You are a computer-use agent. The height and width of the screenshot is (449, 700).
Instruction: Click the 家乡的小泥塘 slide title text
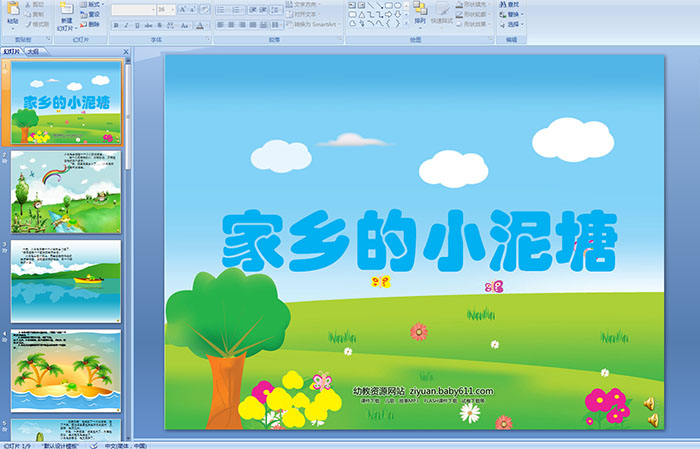point(420,241)
